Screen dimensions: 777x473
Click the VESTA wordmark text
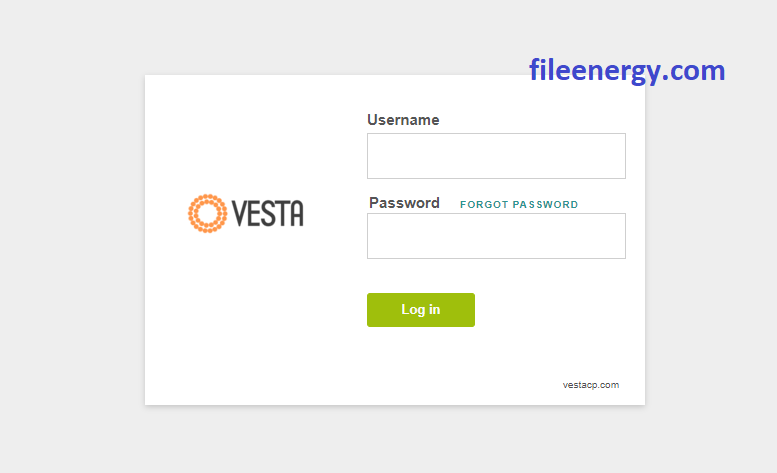click(x=268, y=213)
